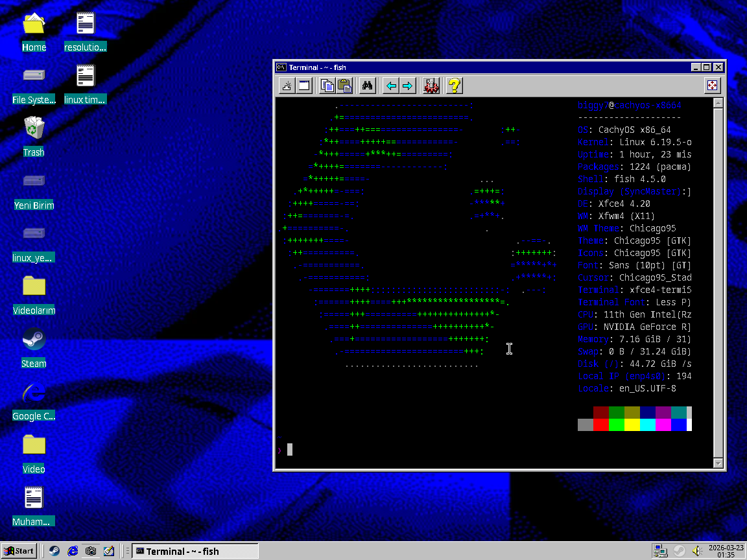Screen dimensions: 747x560
Task: Select the Steam desktop shortcut
Action: tap(34, 349)
